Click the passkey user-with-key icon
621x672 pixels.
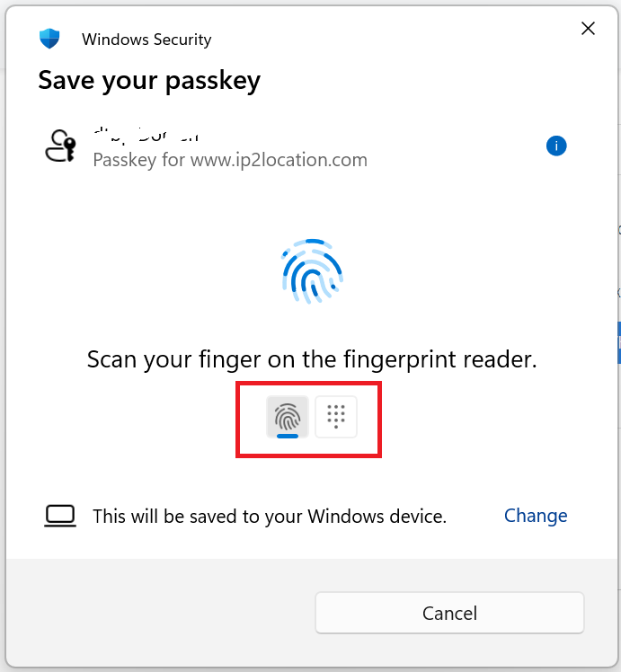pyautogui.click(x=60, y=146)
